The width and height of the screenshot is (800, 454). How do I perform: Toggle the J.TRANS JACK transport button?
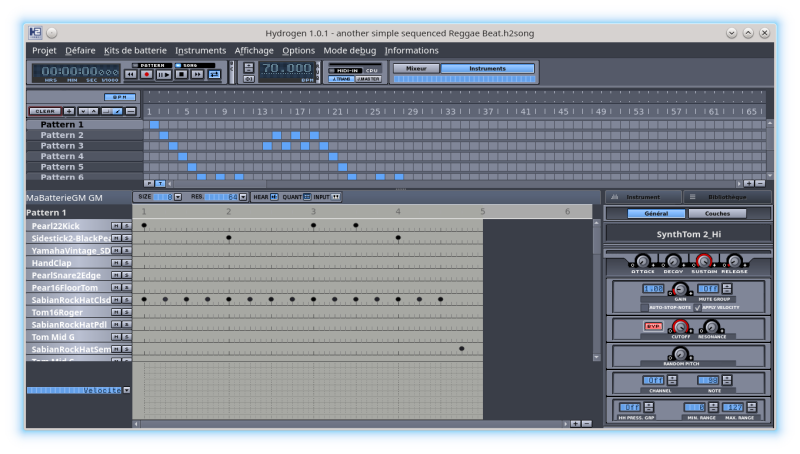pos(341,79)
